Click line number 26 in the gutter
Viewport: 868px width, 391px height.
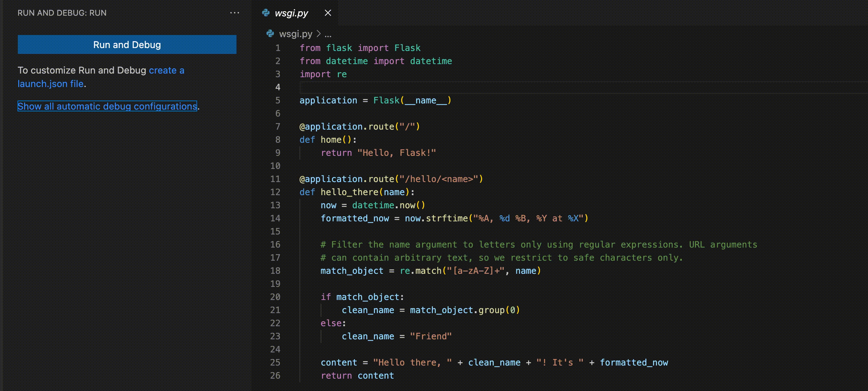[x=275, y=375]
